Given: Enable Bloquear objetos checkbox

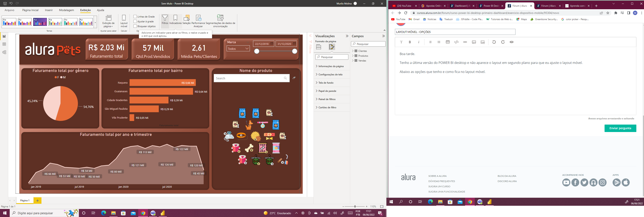Looking at the screenshot, I should coord(135,26).
